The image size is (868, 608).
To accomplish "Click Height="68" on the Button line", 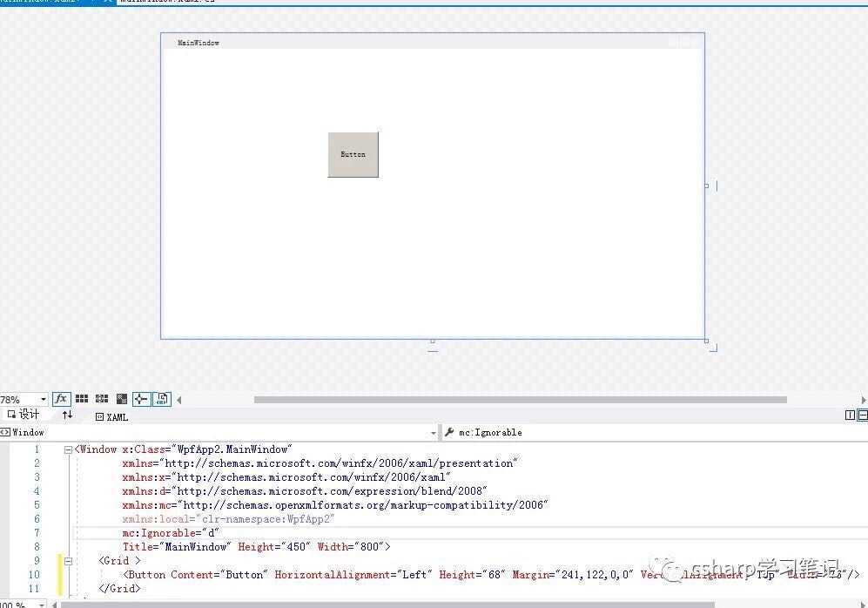I will [472, 574].
